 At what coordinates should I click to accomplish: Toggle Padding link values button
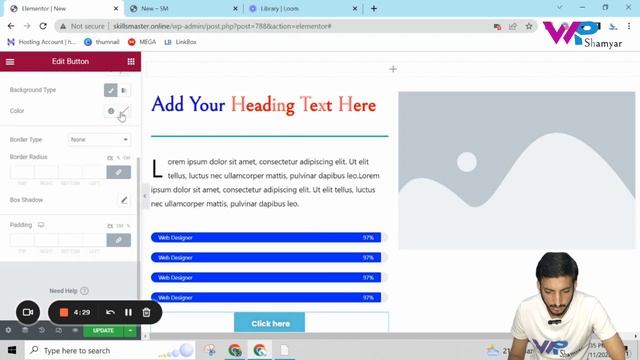[118, 240]
